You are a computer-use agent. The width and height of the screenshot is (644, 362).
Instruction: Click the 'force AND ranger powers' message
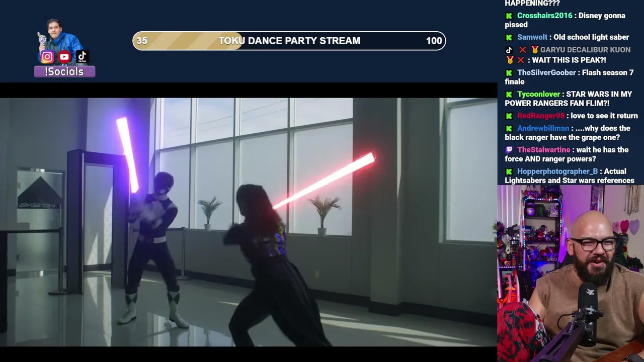coord(567,154)
